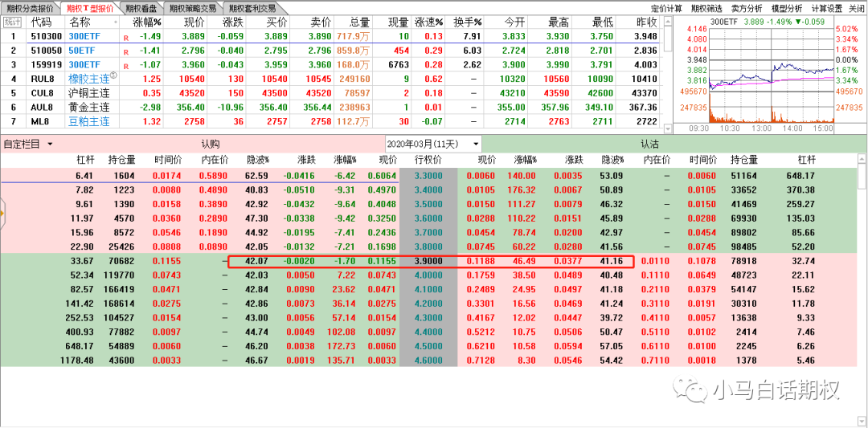Click the 14:00 time label on chart
Image resolution: width=868 pixels, height=428 pixels.
click(x=793, y=128)
